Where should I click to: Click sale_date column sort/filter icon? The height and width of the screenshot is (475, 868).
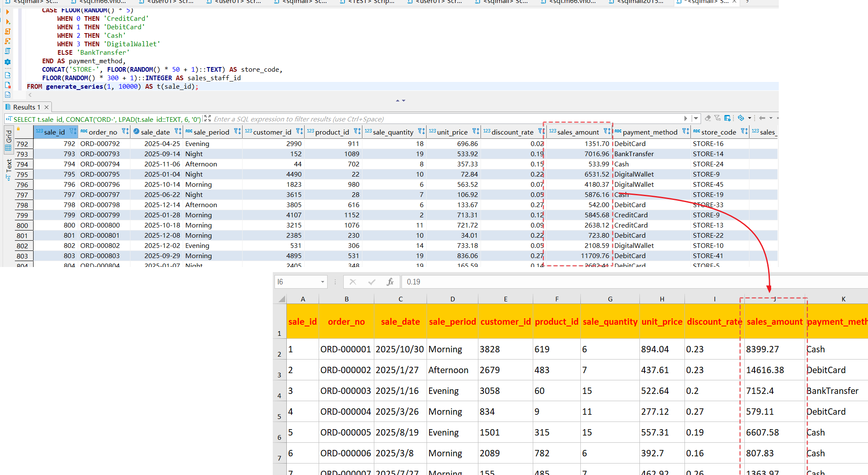[x=178, y=132]
